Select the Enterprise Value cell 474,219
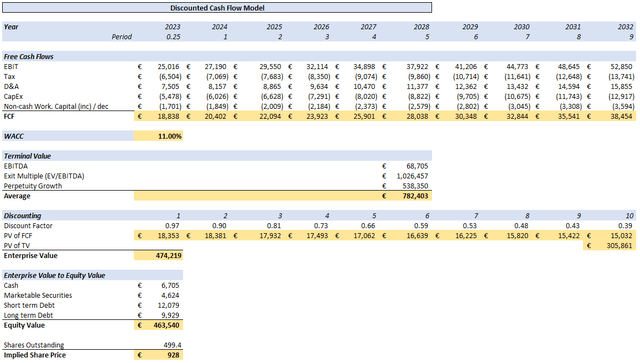 pyautogui.click(x=168, y=256)
